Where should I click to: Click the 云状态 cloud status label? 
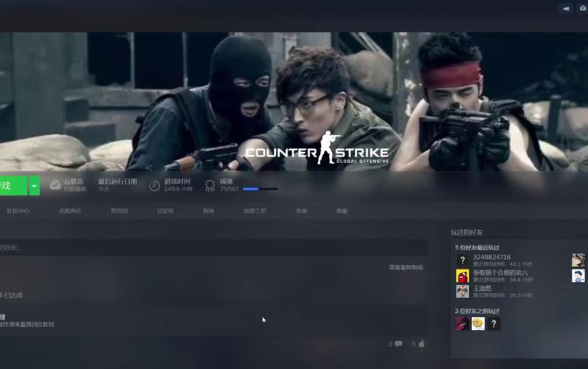click(x=74, y=182)
